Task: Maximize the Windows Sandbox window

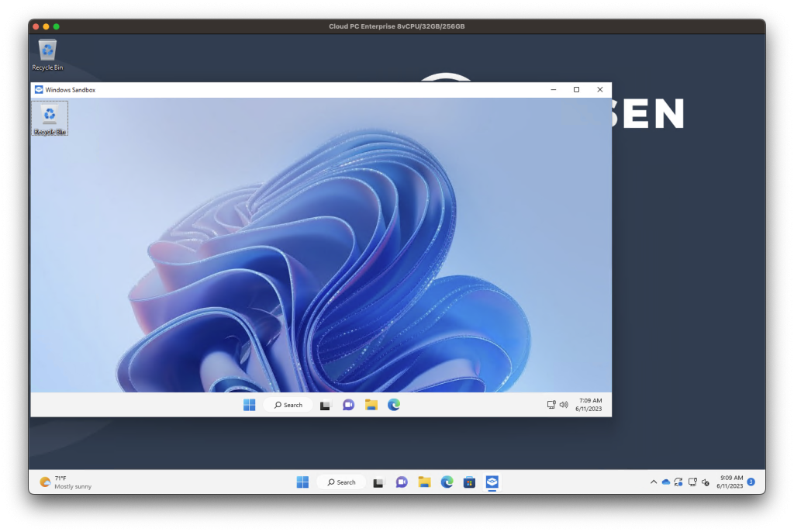Action: point(576,90)
